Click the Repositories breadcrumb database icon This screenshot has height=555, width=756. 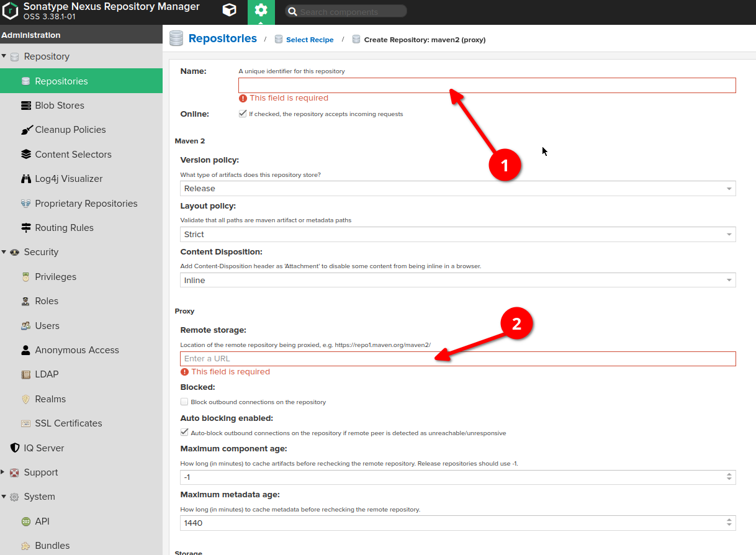(176, 38)
